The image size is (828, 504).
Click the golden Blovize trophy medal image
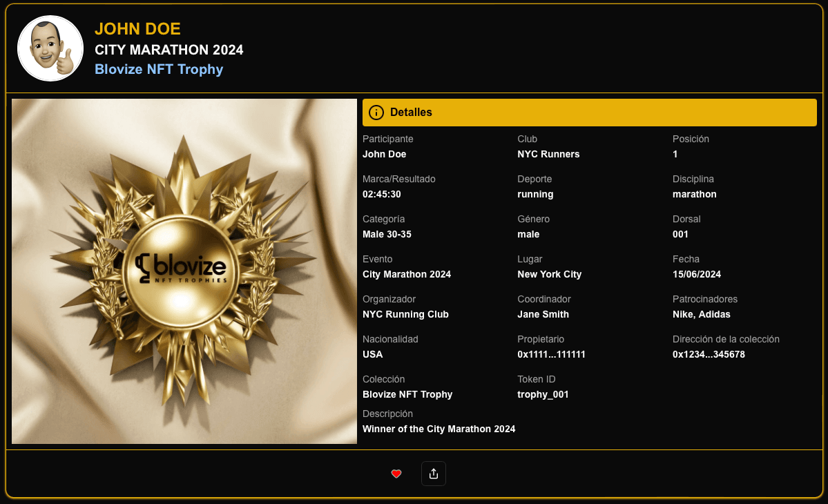click(184, 271)
